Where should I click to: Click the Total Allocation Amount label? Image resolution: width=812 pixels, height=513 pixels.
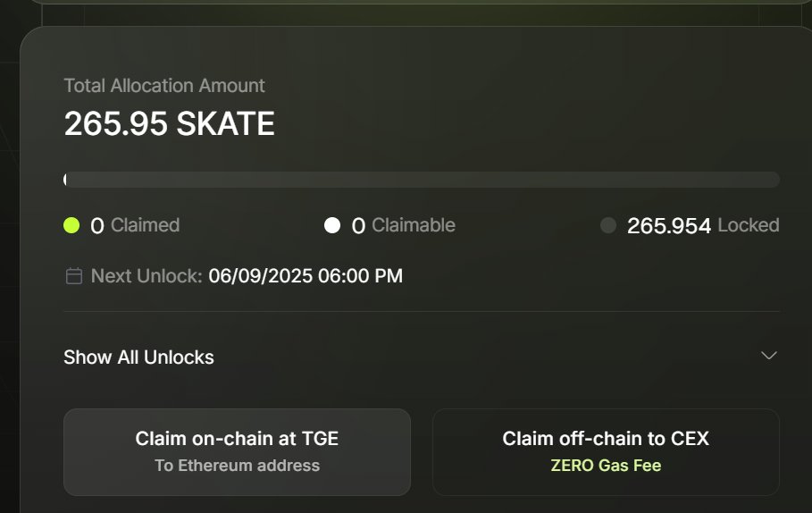coord(164,86)
